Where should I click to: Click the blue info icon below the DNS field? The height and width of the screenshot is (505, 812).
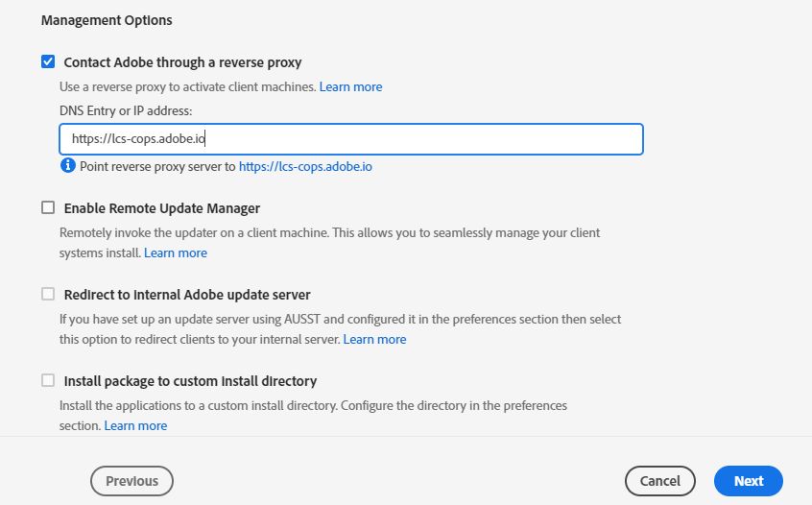(67, 166)
